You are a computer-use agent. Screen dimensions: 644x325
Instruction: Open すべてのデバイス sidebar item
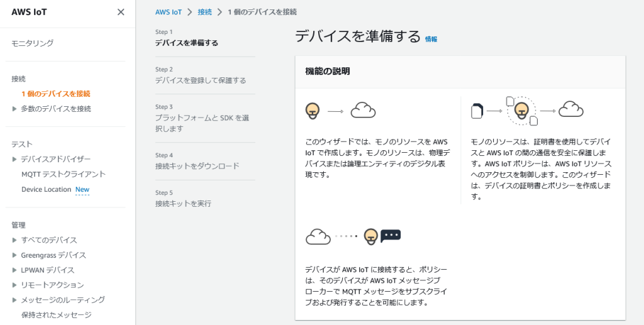point(49,240)
